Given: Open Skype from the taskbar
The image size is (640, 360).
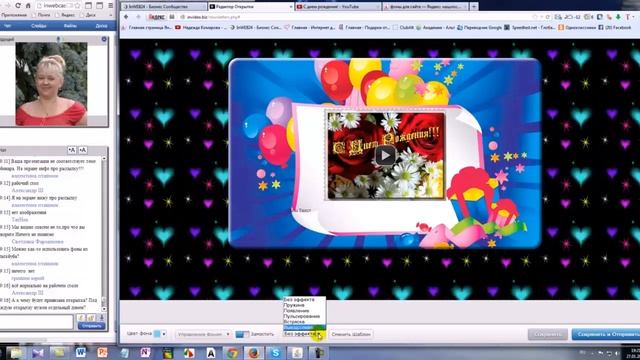Looking at the screenshot, I should click(275, 352).
